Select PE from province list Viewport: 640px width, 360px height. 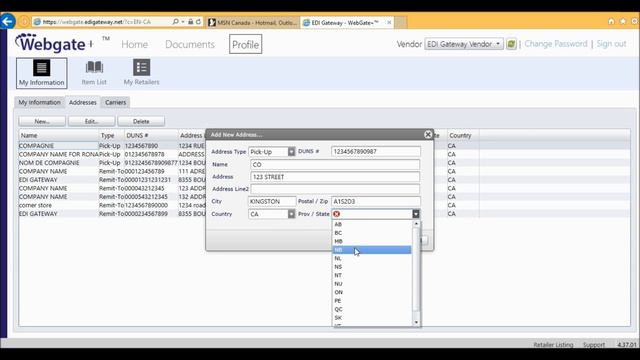pyautogui.click(x=372, y=301)
